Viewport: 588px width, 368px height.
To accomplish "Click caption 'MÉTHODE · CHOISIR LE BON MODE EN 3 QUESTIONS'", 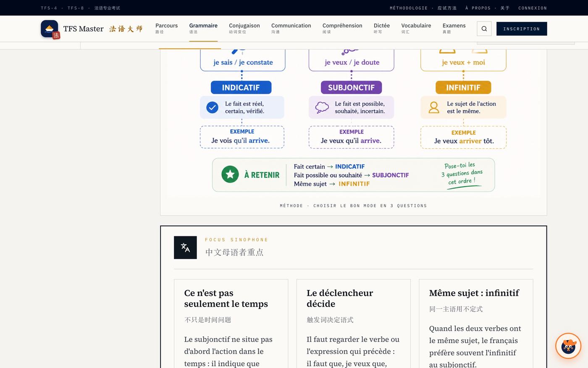I will (353, 206).
